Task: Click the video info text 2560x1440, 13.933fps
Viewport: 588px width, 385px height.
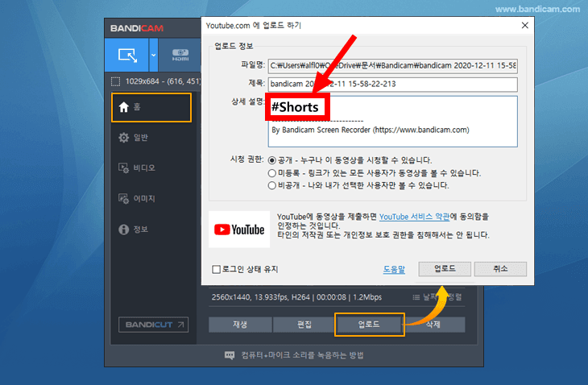Action: [296, 297]
